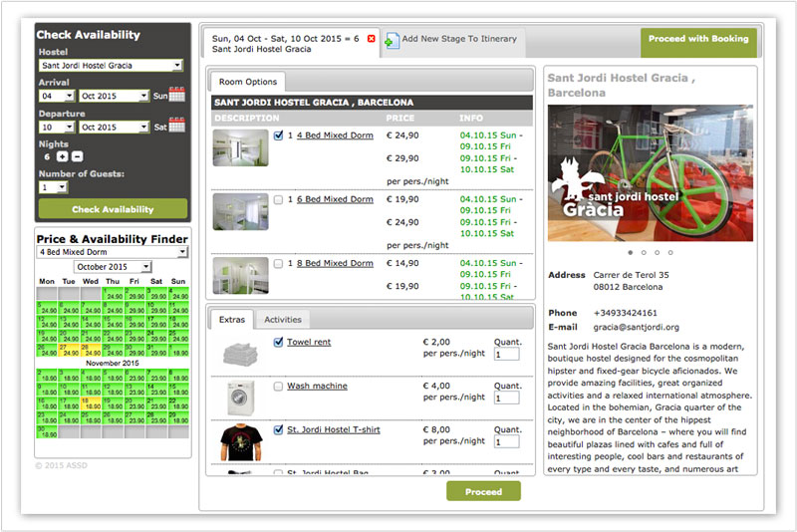Open the Arrival month dropdown
This screenshot has height=532, width=797.
[114, 96]
